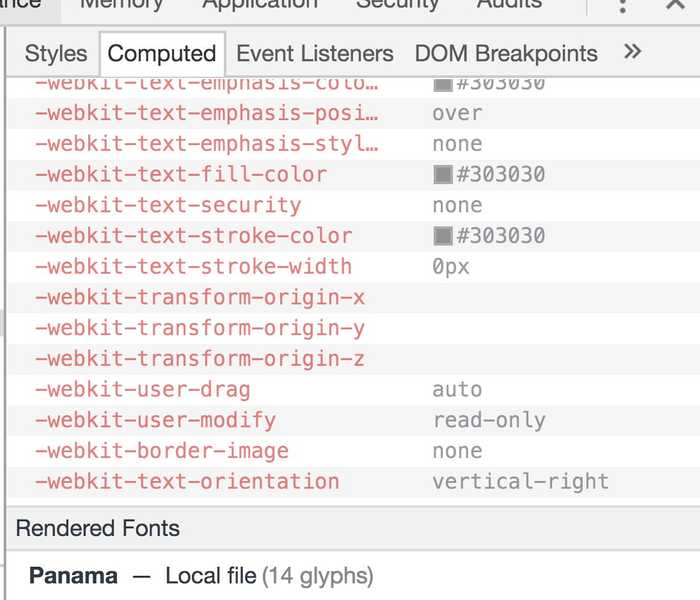Screen dimensions: 700x600
Task: Click the -webkit-text-emphasis-color color swatch
Action: (x=443, y=84)
